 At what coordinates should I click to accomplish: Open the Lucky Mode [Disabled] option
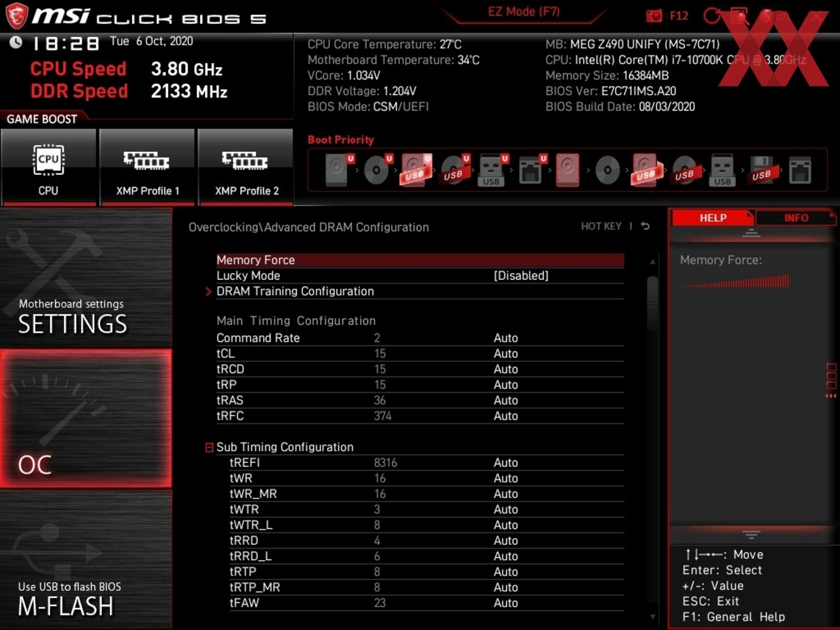[x=420, y=275]
